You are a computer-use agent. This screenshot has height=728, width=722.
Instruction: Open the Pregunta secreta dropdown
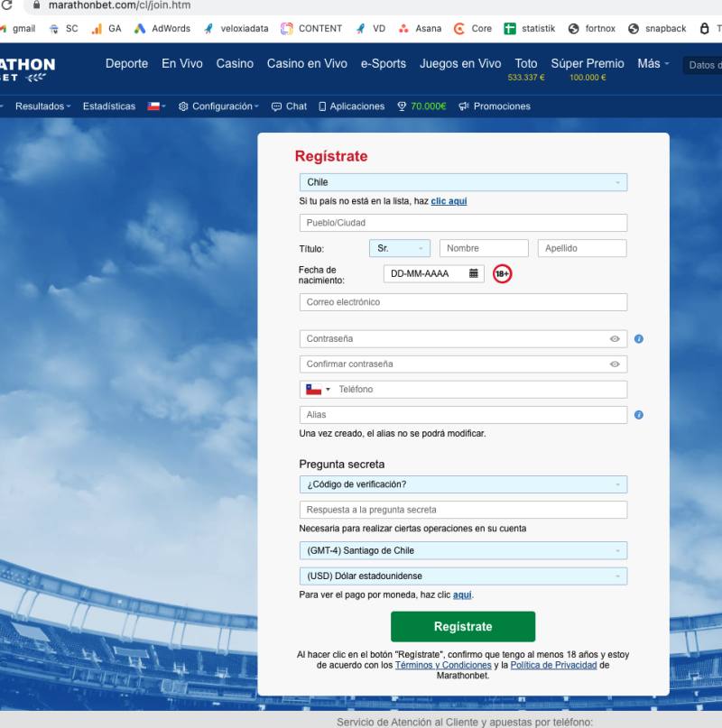pos(463,484)
